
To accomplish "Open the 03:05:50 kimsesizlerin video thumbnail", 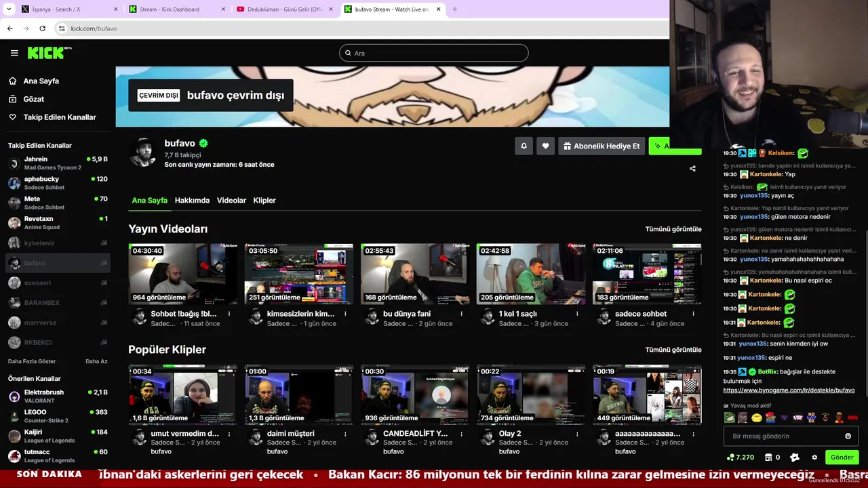I will 299,274.
